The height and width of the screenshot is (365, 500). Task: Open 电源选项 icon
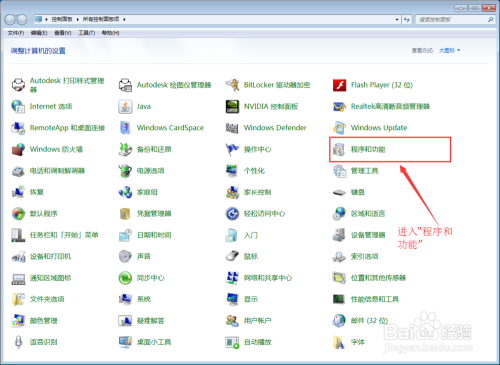coord(125,171)
